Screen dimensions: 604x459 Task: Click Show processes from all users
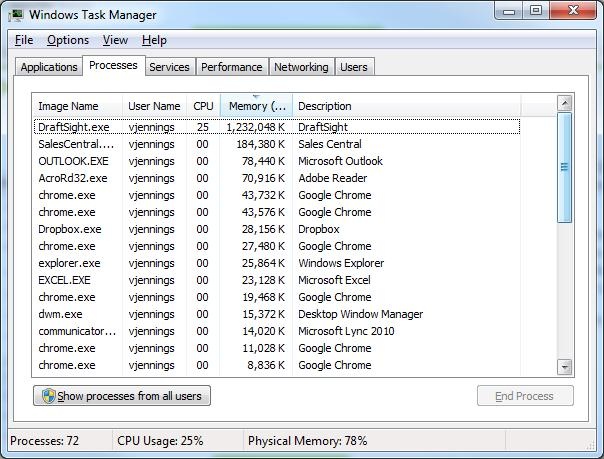point(122,396)
